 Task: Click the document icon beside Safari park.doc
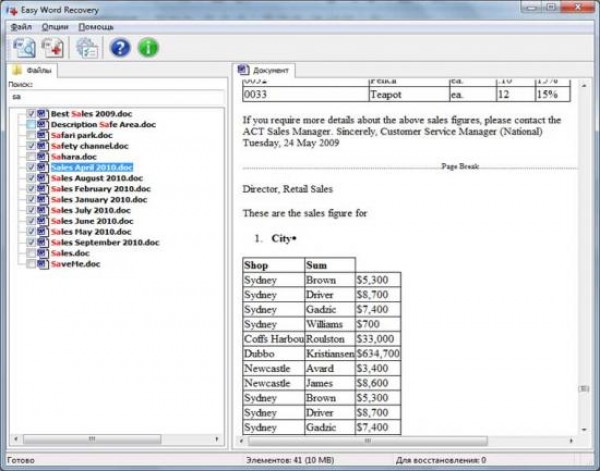[42, 135]
